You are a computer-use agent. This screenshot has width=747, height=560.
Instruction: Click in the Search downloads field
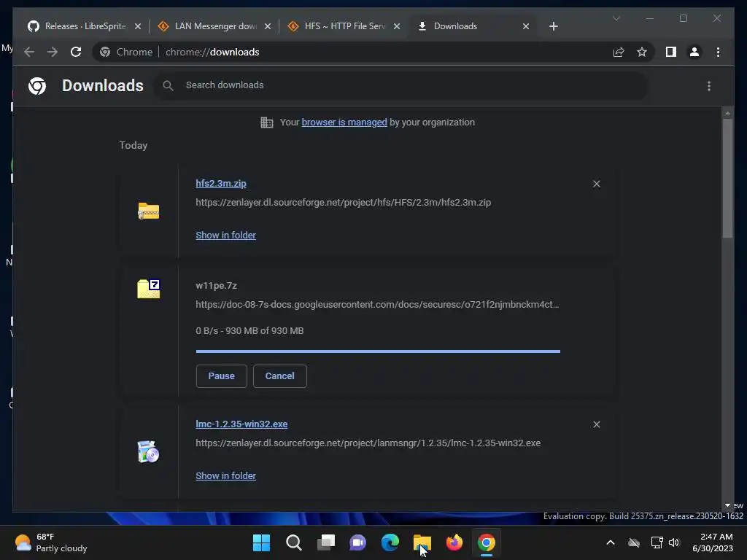pos(400,86)
